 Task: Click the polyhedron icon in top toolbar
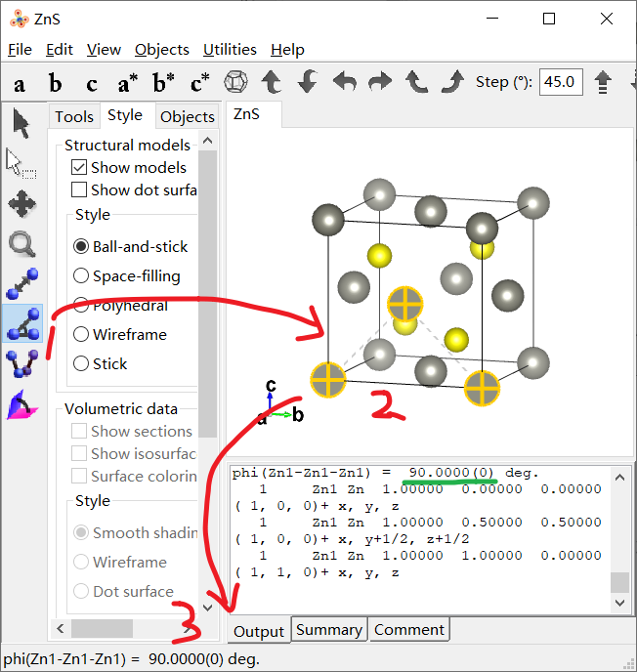(x=235, y=82)
